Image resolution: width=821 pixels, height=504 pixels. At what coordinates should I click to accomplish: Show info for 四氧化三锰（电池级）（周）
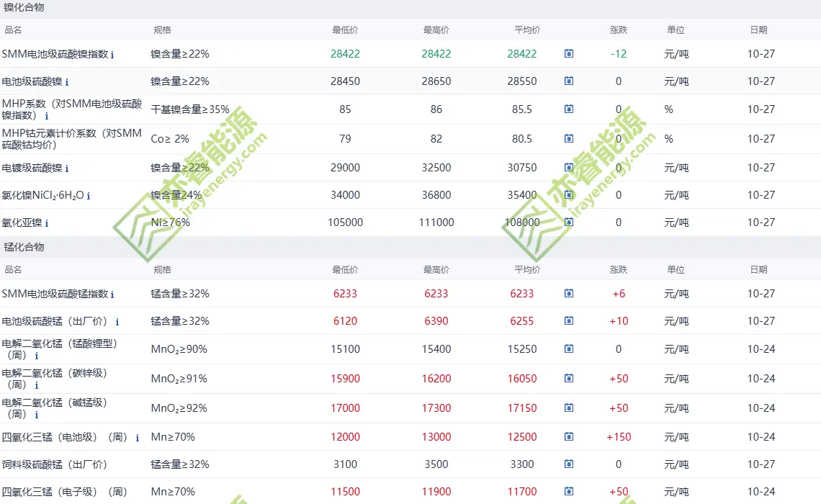click(138, 438)
